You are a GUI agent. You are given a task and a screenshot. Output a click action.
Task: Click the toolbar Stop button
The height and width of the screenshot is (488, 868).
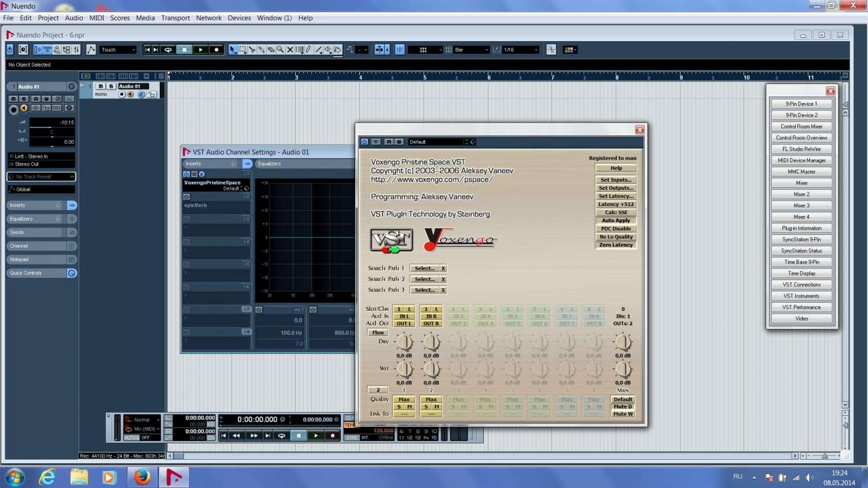184,50
